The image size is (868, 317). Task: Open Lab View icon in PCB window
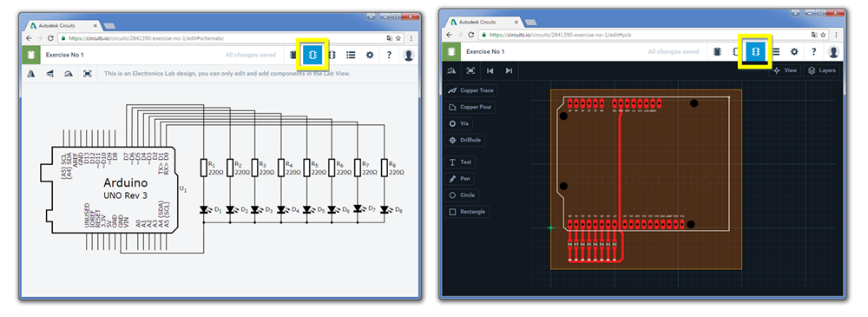coord(718,51)
